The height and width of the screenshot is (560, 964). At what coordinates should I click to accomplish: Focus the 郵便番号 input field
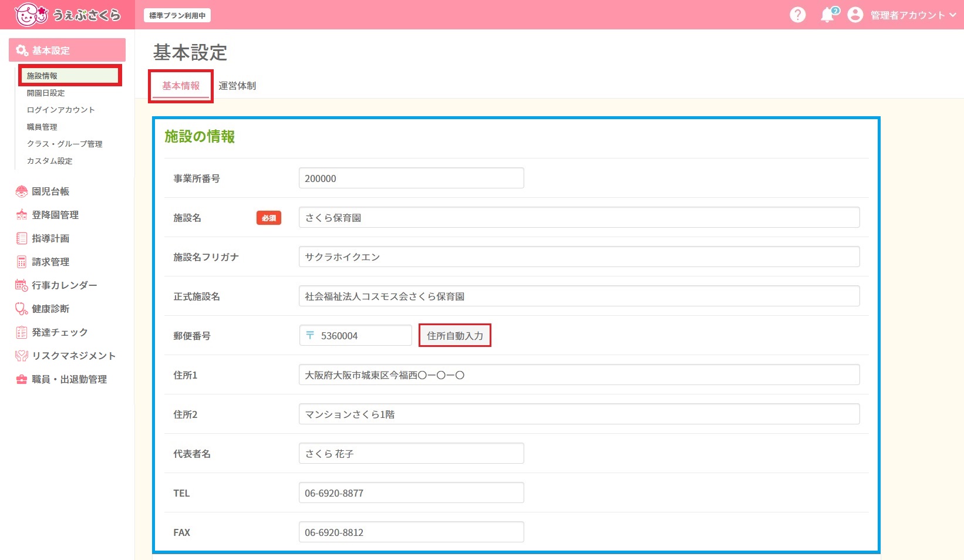pos(356,336)
